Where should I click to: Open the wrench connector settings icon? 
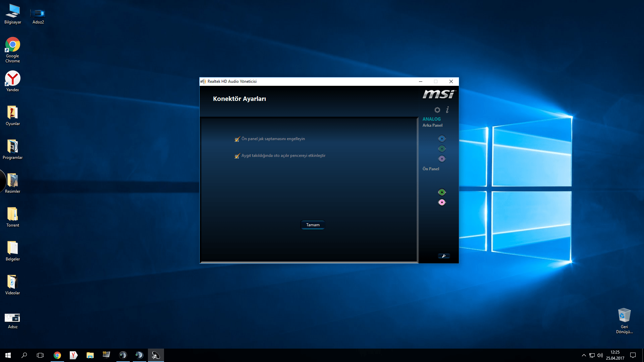pos(444,256)
